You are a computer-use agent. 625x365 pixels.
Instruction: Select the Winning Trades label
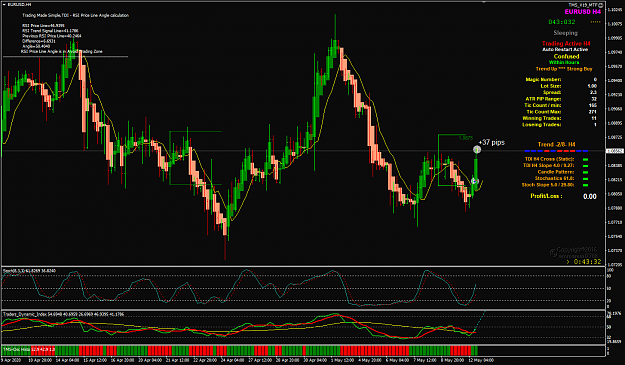(x=542, y=118)
